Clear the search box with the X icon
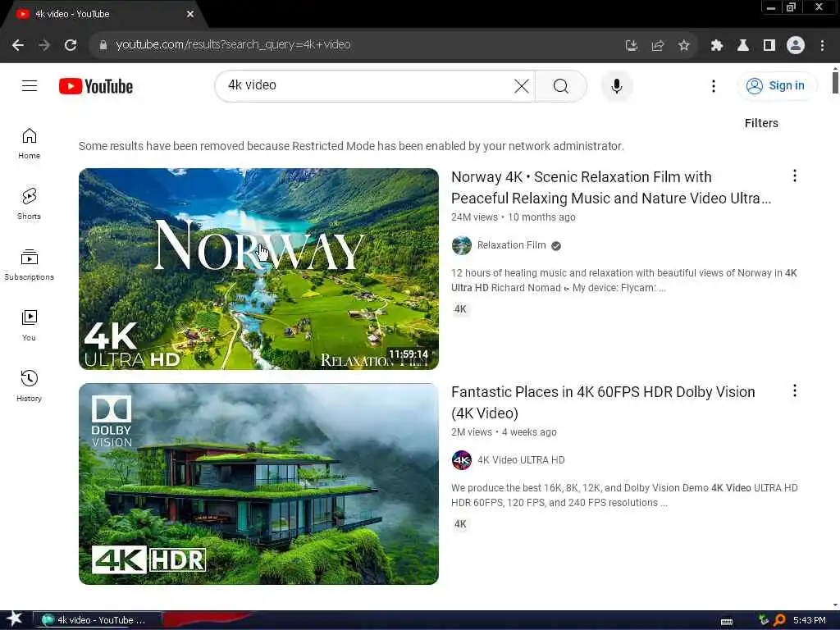Screen dimensions: 840x630 tap(521, 85)
